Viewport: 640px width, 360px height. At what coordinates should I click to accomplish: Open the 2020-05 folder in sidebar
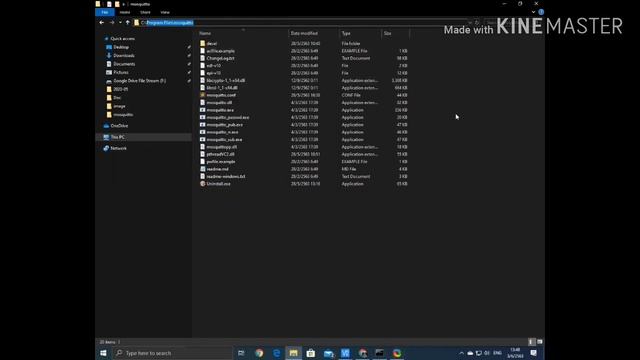coord(120,89)
